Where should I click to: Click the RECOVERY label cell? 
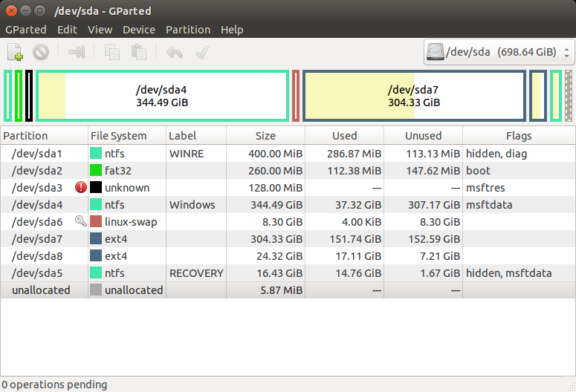click(196, 273)
